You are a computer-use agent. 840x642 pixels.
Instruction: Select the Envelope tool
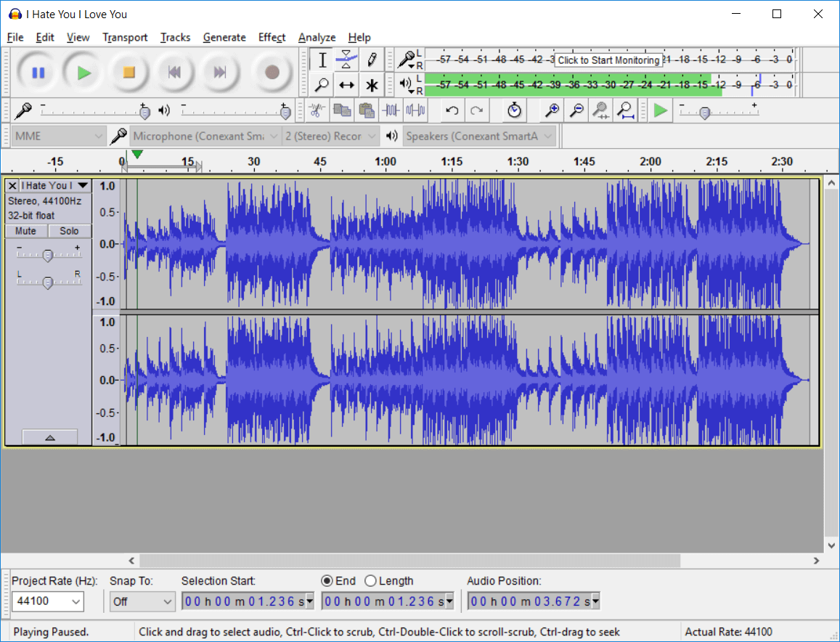point(346,60)
